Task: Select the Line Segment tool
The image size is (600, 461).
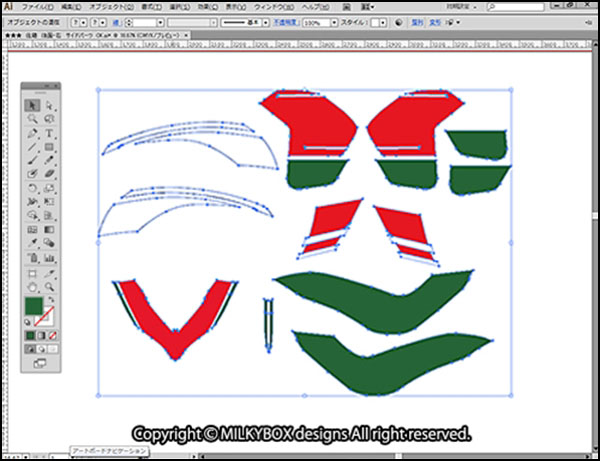Action: pyautogui.click(x=32, y=147)
